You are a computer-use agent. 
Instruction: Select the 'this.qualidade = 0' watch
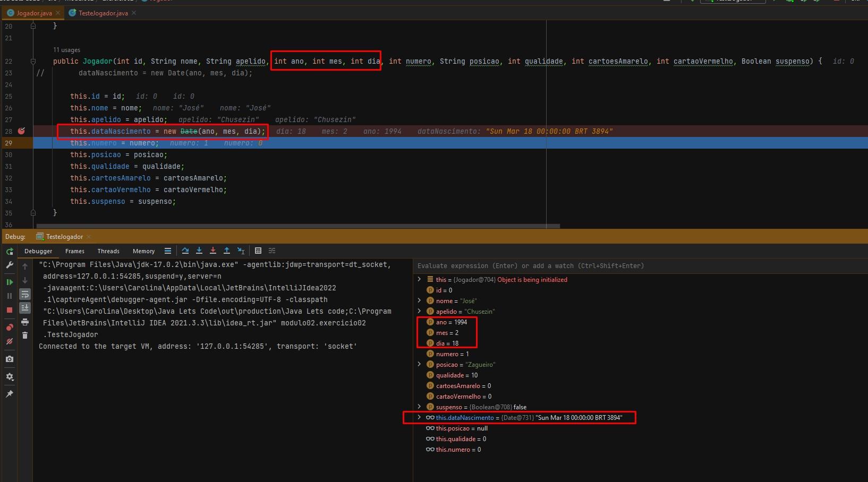(x=640, y=439)
